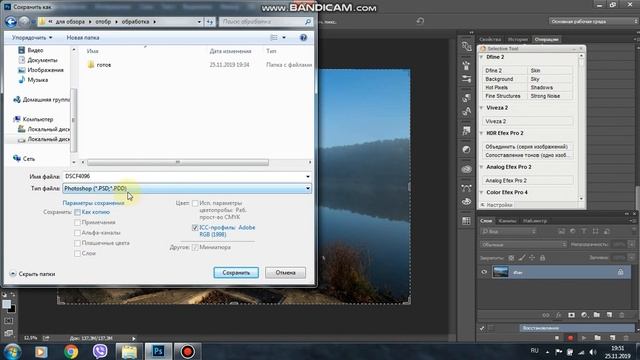Click the horizontal scrollbar in the file list
Viewport: 640px width, 360px height.
coord(178,162)
